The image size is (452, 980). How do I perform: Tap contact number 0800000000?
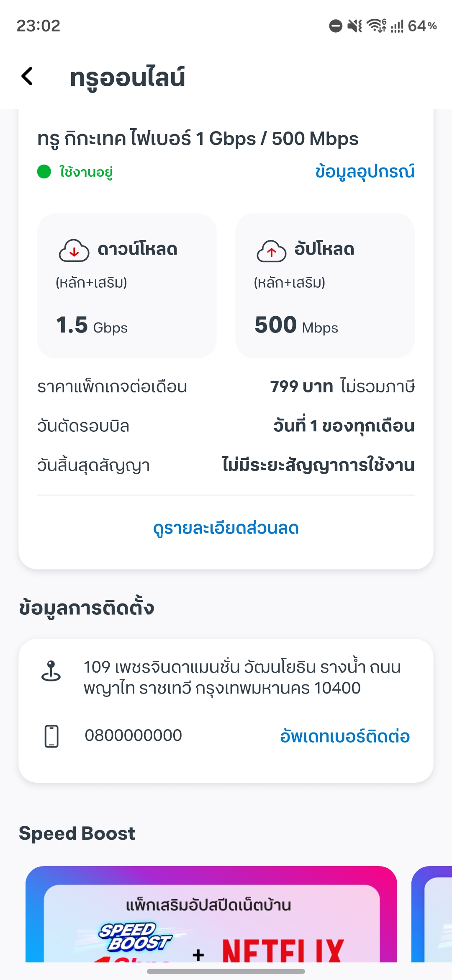tap(133, 735)
